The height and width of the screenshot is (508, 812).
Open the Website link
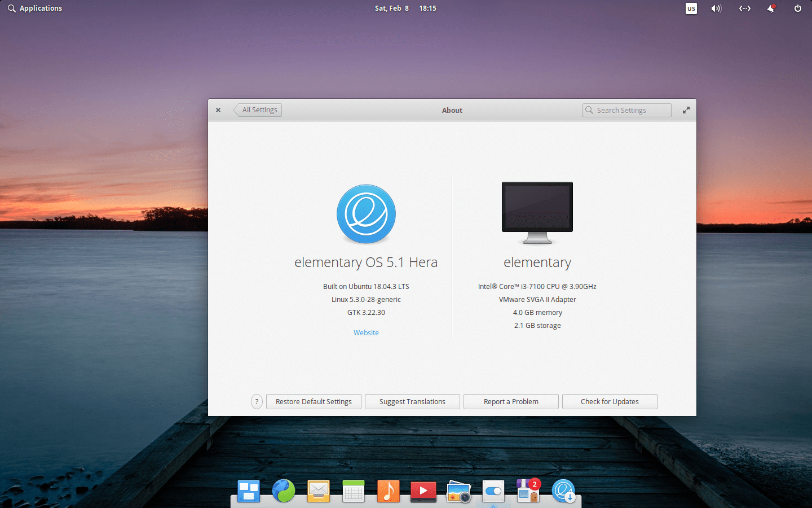point(366,332)
